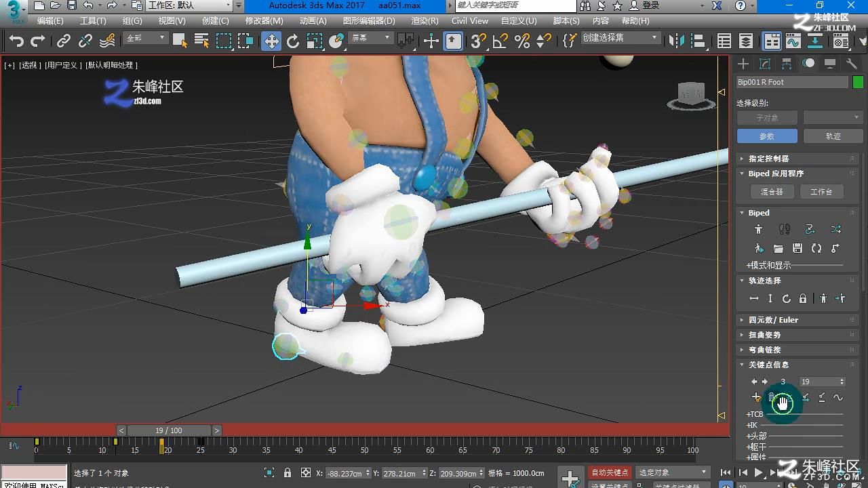Click the green object color swatch
The height and width of the screenshot is (488, 868).
pos(858,82)
